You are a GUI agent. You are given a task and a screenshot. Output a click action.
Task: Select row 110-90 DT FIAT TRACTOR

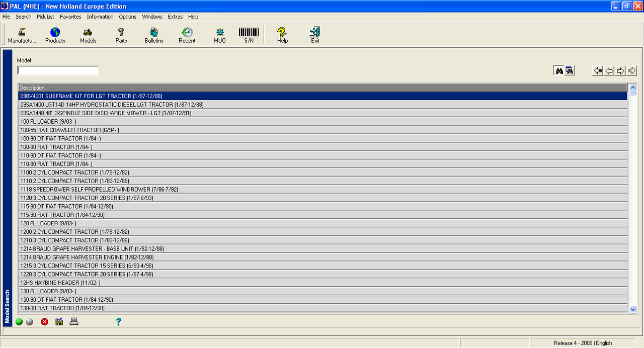(x=323, y=155)
